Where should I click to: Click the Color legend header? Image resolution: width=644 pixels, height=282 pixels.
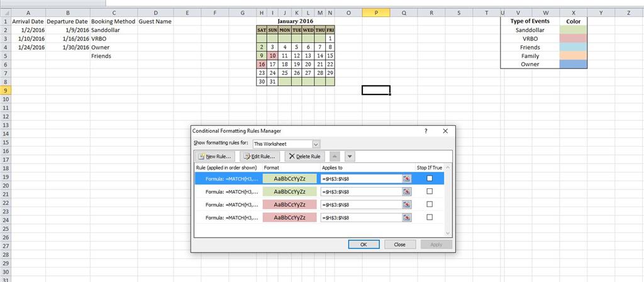click(574, 21)
